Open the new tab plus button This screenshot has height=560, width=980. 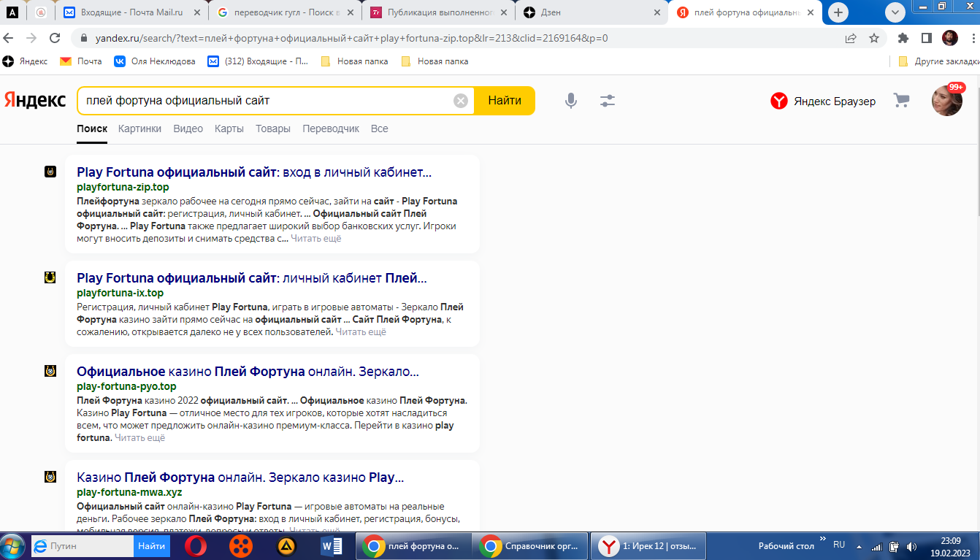(838, 12)
